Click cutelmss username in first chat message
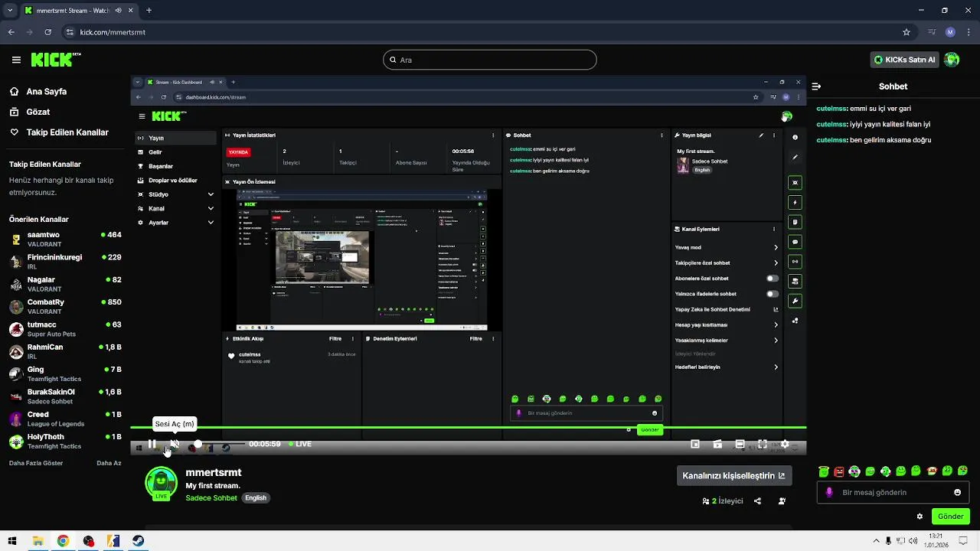 tap(831, 109)
